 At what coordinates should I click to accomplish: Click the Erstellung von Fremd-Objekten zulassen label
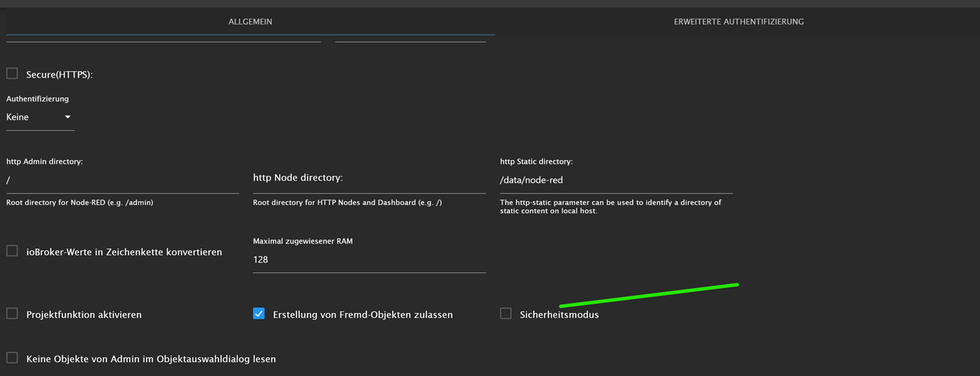pyautogui.click(x=363, y=315)
